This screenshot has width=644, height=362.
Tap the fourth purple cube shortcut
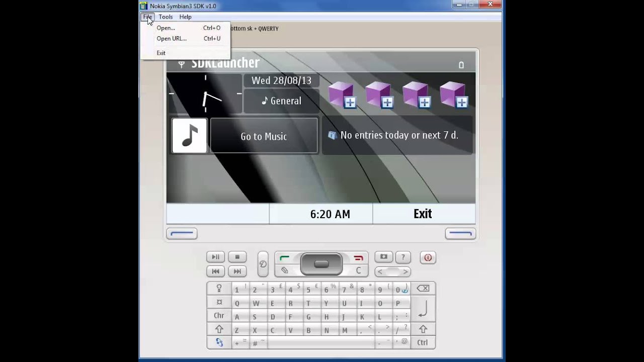454,95
